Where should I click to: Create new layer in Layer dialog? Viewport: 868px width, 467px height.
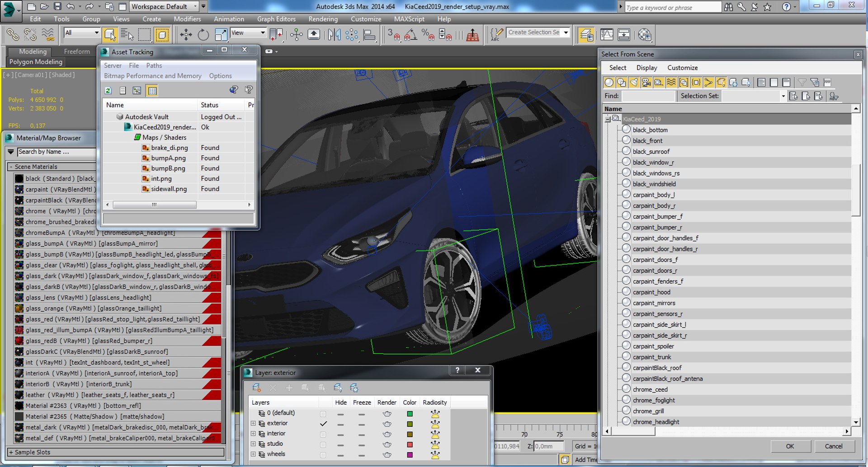(x=257, y=388)
